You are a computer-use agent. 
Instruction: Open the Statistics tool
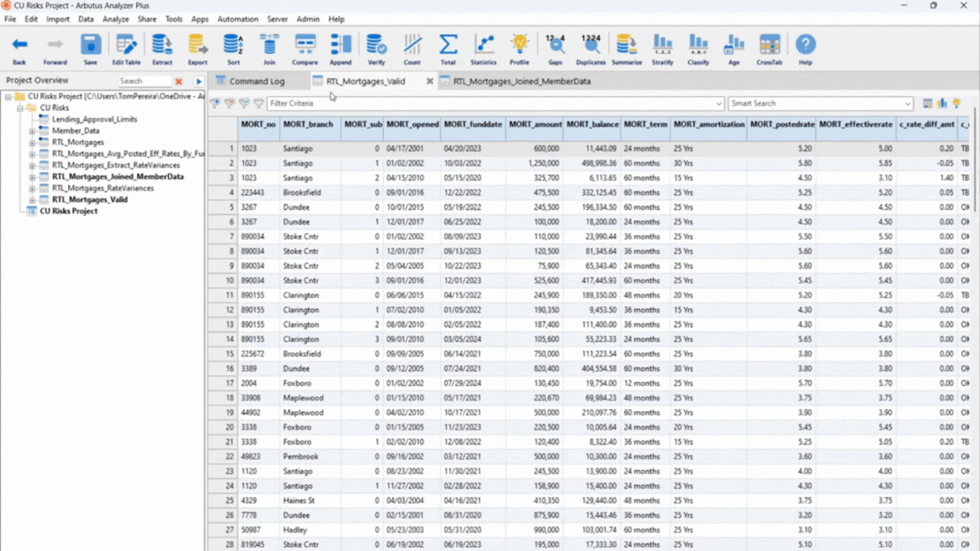(484, 44)
